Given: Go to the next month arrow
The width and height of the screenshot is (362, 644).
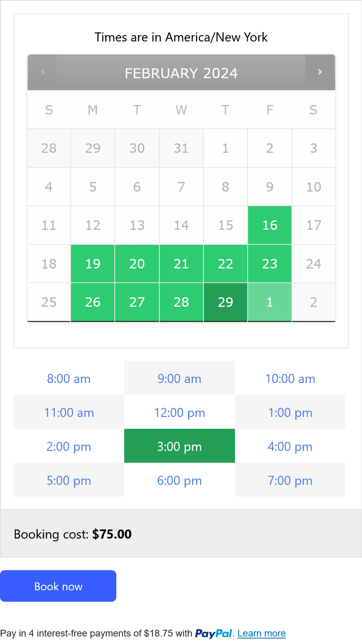Looking at the screenshot, I should tap(320, 72).
